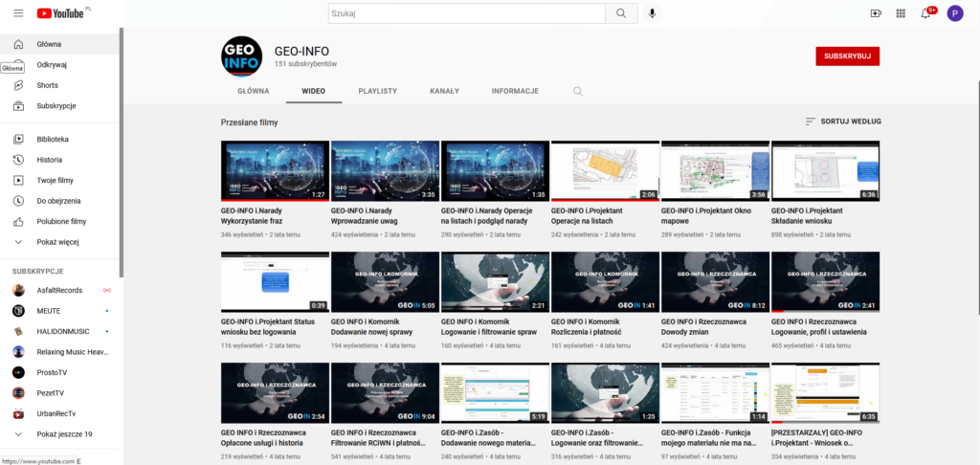The image size is (980, 465).
Task: Click the GEO-INFO channel name heading
Action: tap(301, 52)
